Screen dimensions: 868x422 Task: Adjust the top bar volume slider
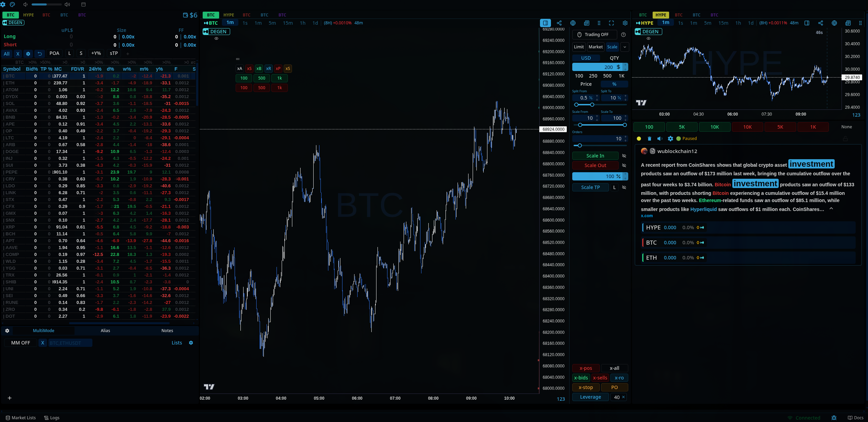tap(46, 4)
